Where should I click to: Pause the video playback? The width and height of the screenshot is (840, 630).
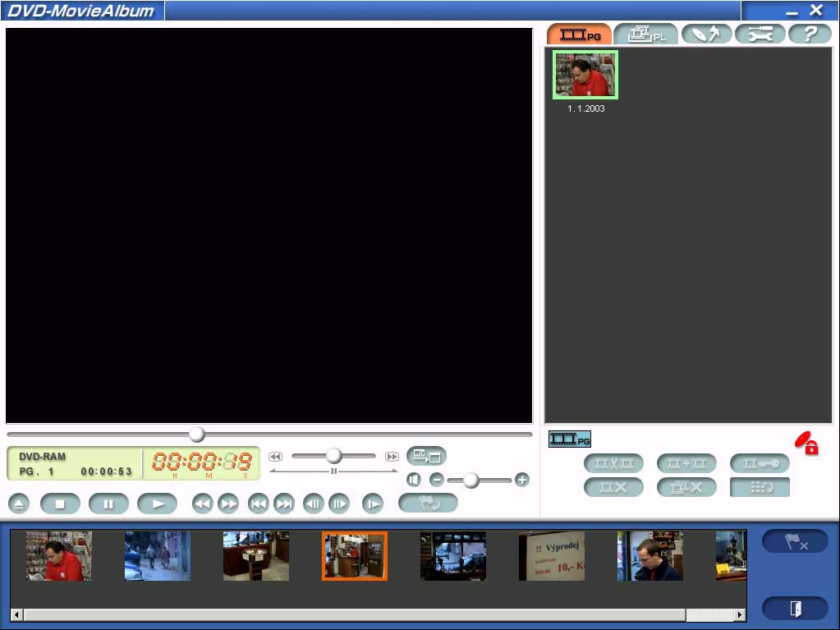coord(108,504)
